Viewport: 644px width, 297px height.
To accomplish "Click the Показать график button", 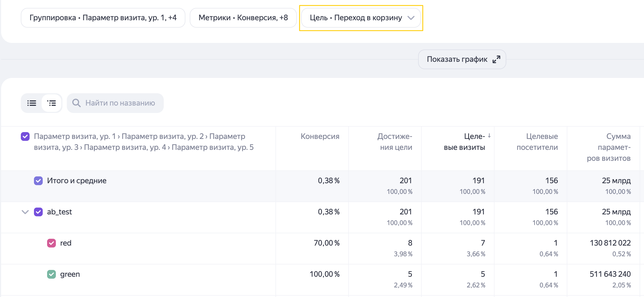I will (462, 59).
